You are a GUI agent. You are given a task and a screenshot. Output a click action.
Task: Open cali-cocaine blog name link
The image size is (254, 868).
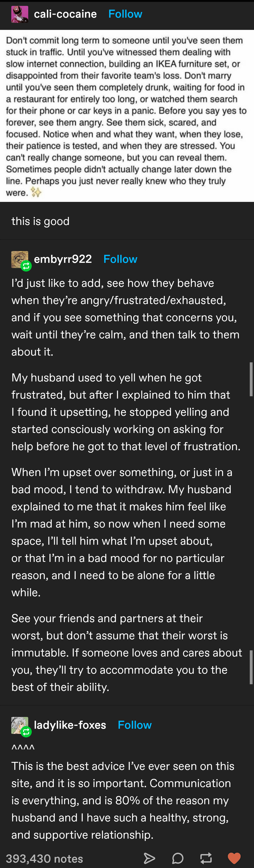click(65, 14)
